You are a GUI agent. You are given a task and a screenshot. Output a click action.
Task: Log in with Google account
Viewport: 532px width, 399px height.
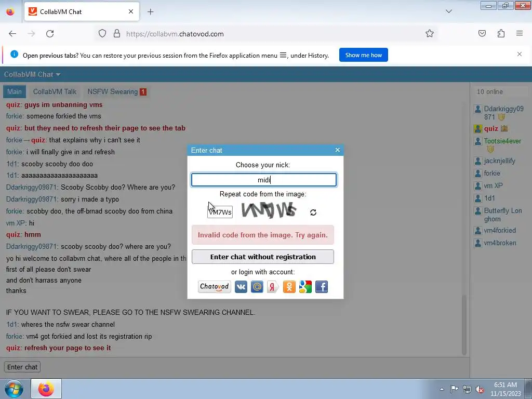[x=305, y=287]
